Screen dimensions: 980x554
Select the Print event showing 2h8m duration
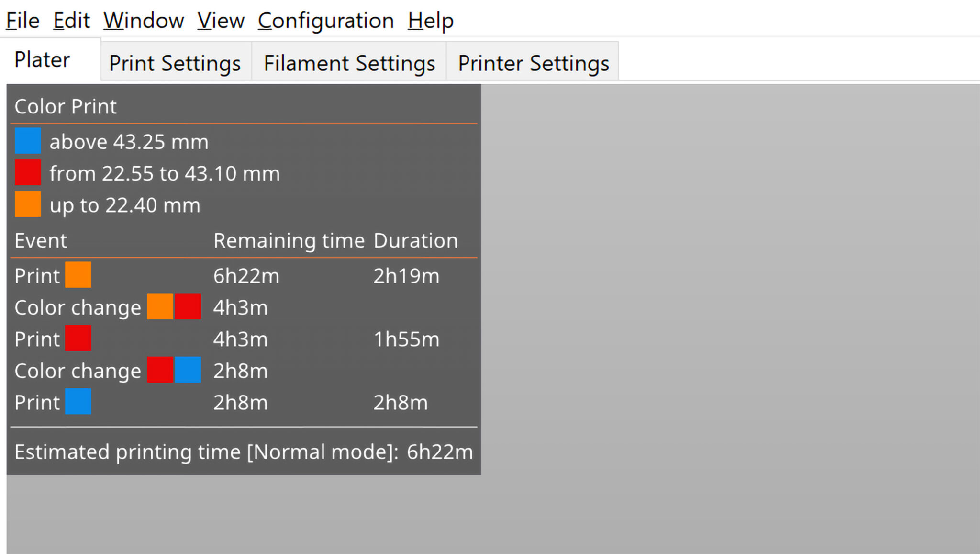[37, 402]
